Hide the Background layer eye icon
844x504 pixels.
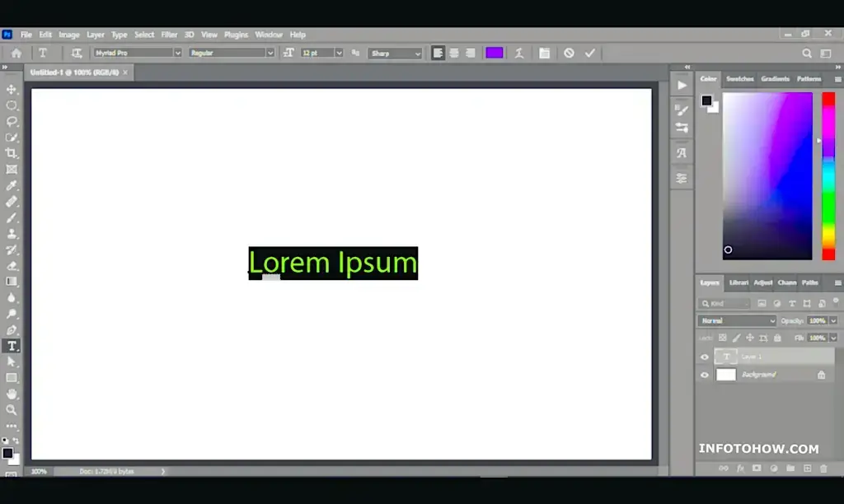[x=705, y=375]
